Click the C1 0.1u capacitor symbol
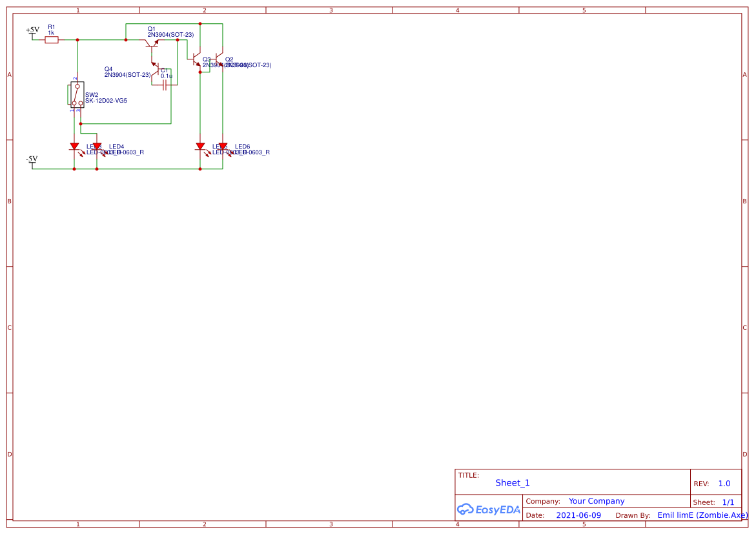756x534 pixels. click(x=165, y=85)
